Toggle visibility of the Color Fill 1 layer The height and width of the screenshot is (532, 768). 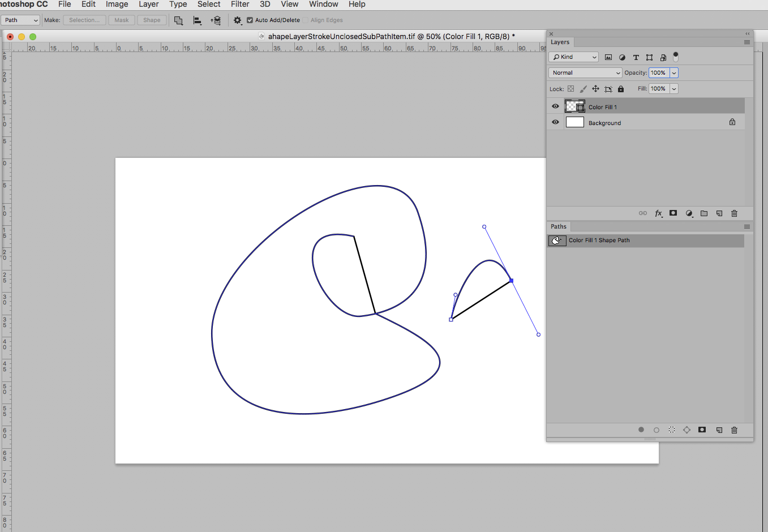click(x=555, y=106)
